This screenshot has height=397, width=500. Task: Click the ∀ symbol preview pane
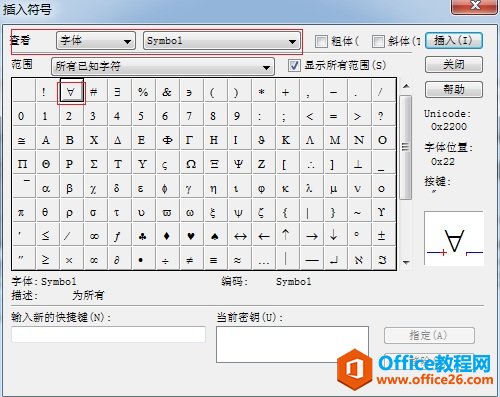(x=454, y=238)
